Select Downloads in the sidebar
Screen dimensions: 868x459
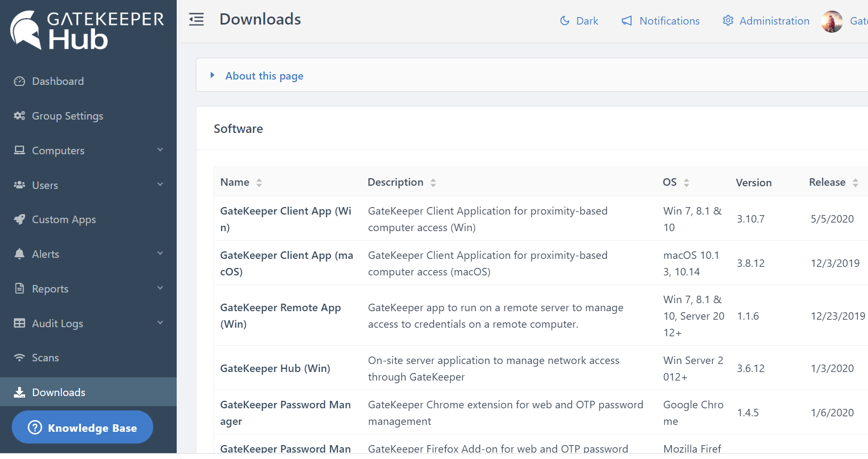click(59, 392)
